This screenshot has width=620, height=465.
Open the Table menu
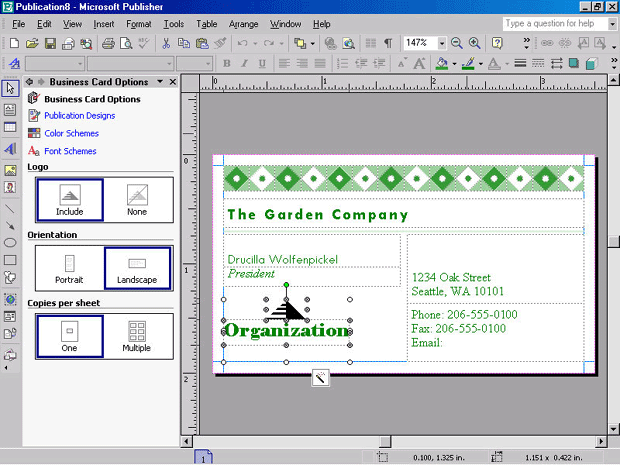click(x=206, y=24)
